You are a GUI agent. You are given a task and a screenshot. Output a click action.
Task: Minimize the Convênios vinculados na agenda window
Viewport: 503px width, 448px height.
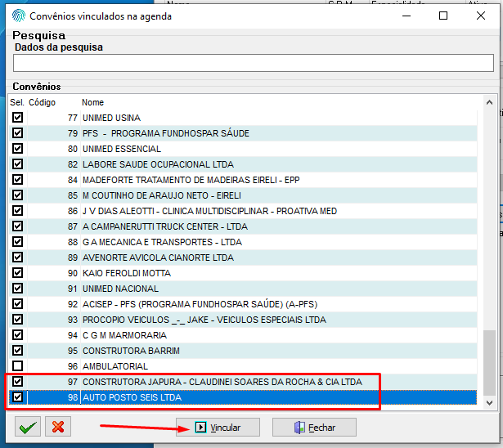tap(406, 16)
